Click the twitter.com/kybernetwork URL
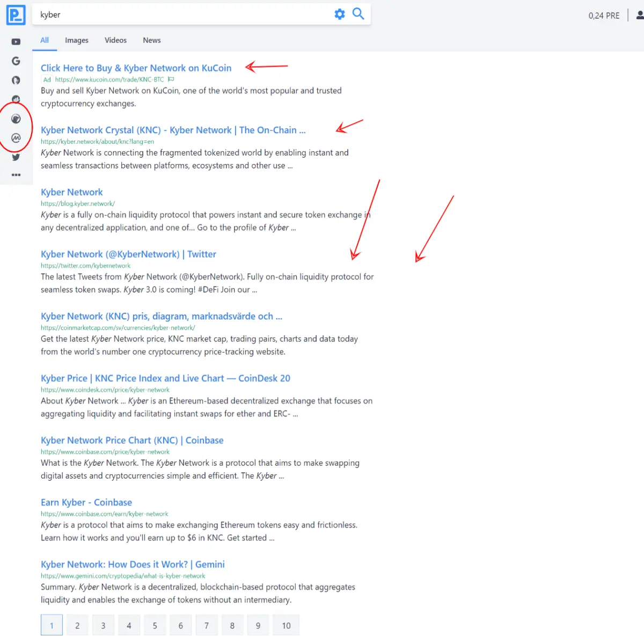 (85, 266)
